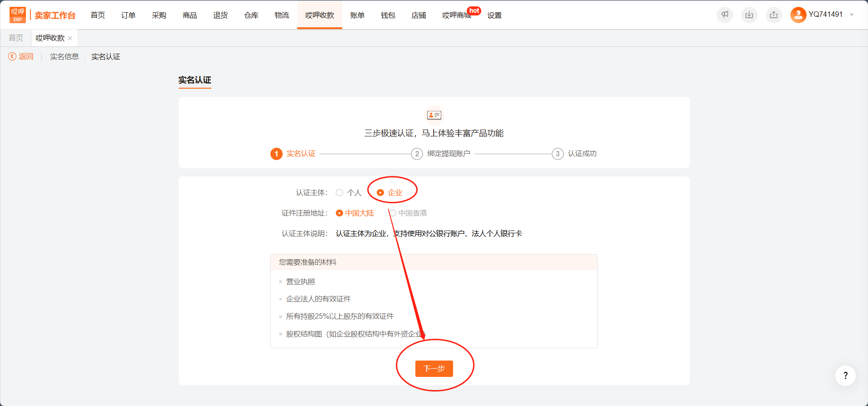
Task: Click the back arrow circle icon
Action: (x=12, y=56)
